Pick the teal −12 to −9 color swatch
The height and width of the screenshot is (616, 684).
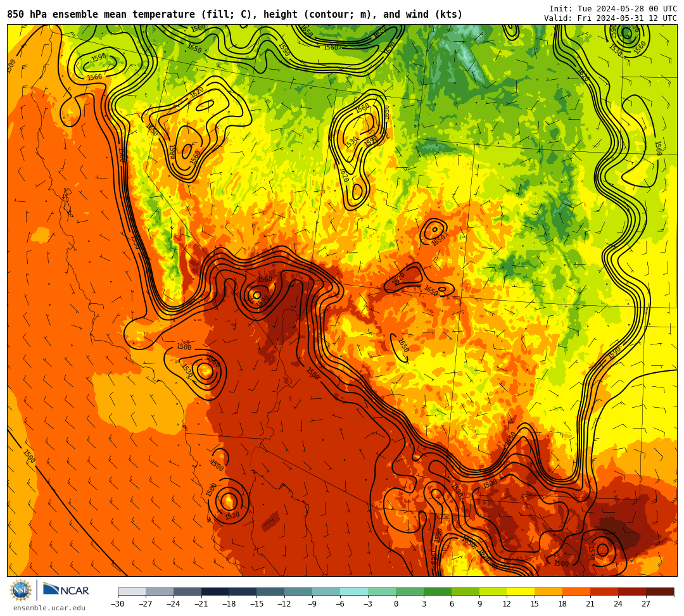pos(298,591)
